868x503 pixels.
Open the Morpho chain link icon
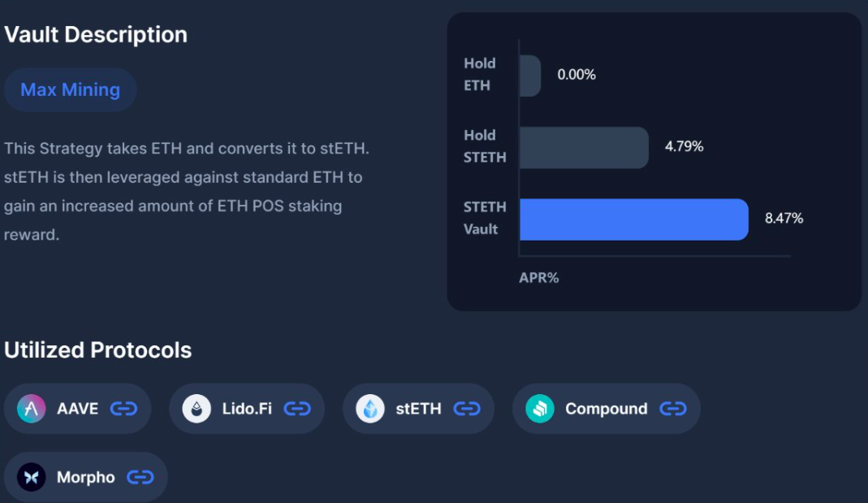[x=140, y=477]
